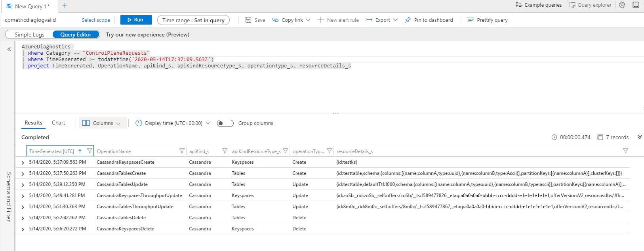Select the Query Editor mode
Viewport: 644px width, 251px height.
pyautogui.click(x=76, y=34)
